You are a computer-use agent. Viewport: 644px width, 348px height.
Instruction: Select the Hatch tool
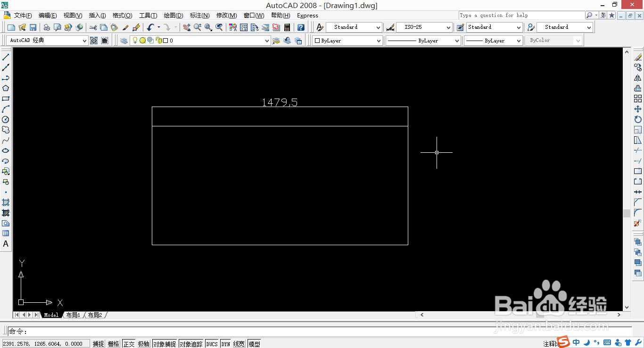click(x=6, y=202)
